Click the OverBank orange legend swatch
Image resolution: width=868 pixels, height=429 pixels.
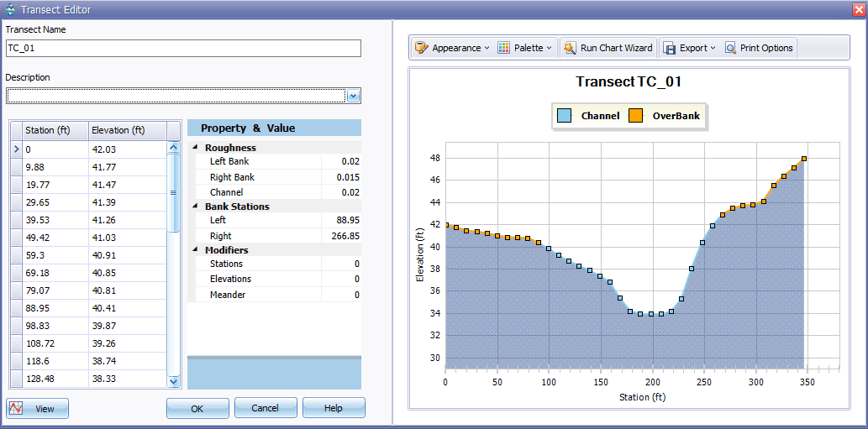tap(636, 116)
